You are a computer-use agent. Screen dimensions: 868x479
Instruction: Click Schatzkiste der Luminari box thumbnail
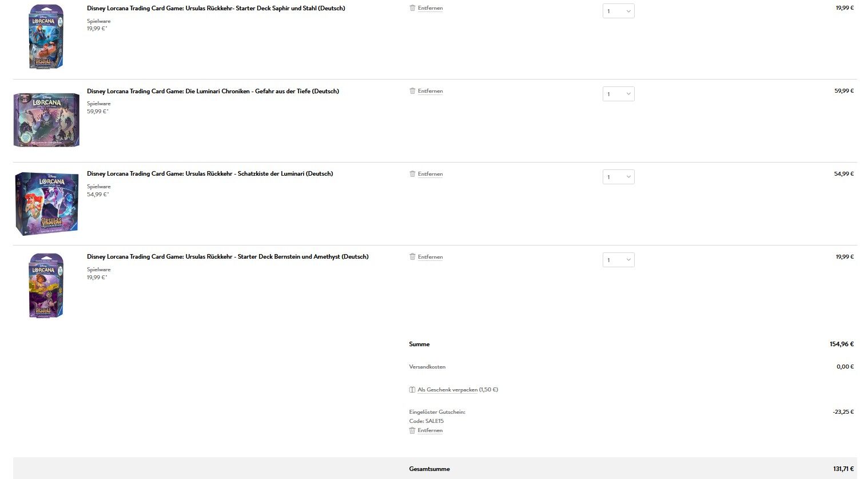[46, 203]
